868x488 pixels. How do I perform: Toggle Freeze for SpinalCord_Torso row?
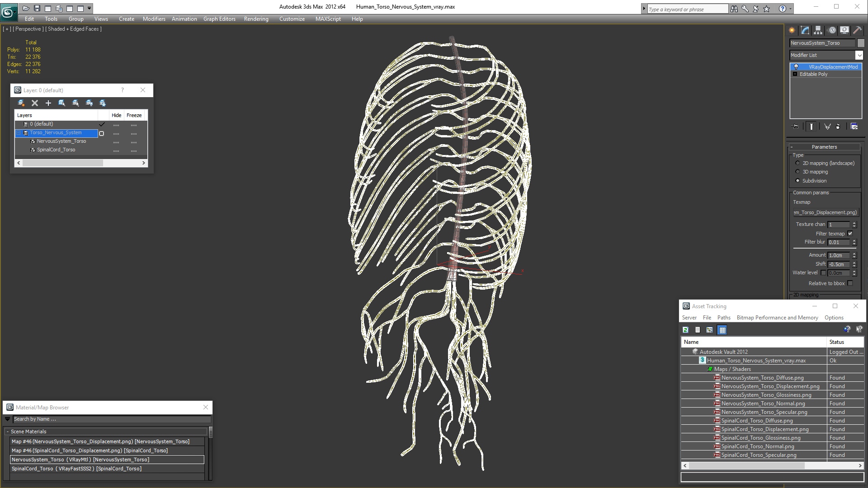134,151
